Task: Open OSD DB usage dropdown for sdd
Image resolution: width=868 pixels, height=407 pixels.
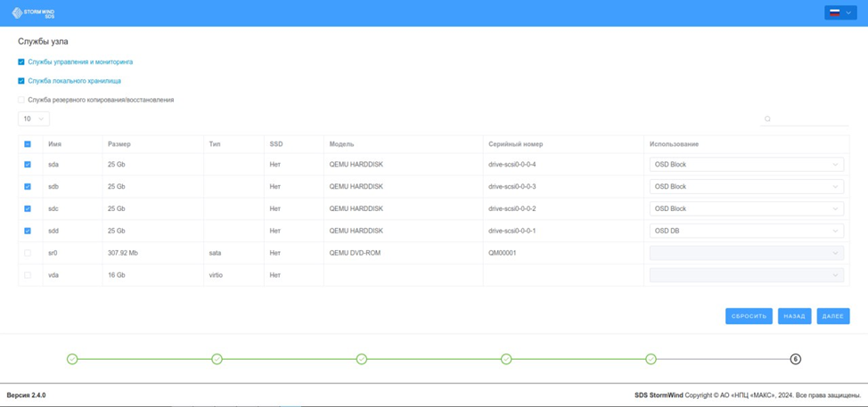Action: (x=747, y=231)
